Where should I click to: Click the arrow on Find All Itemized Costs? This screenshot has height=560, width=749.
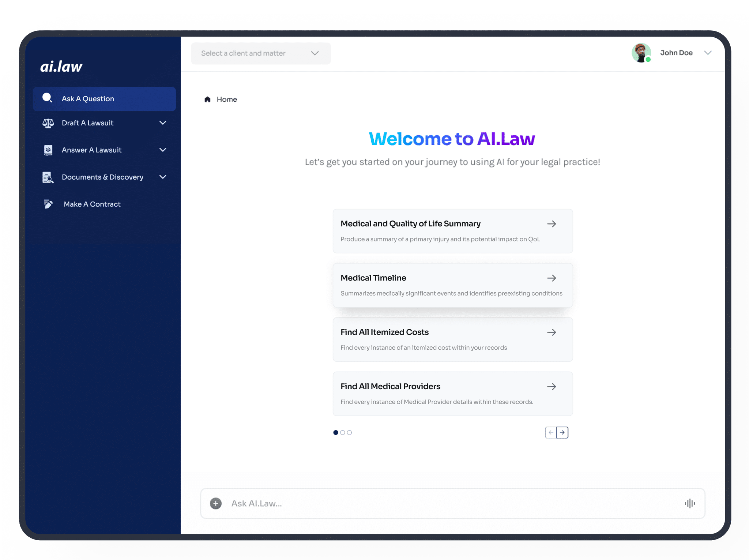(x=552, y=332)
